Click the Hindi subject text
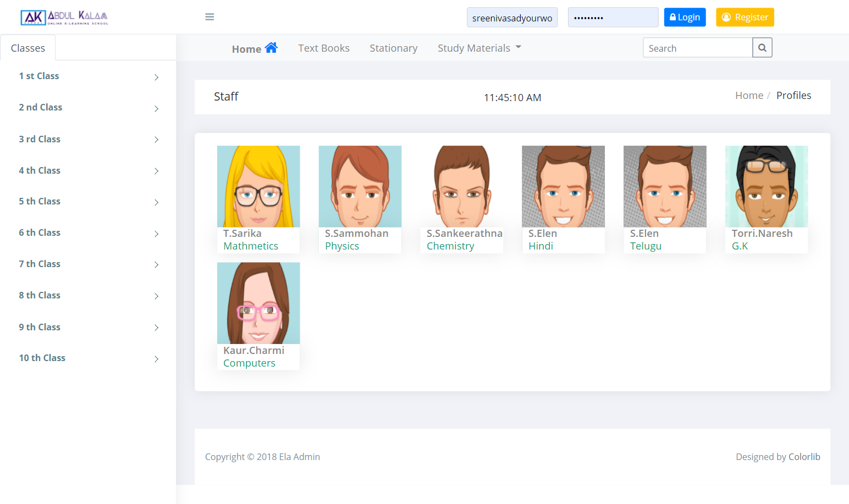 (541, 246)
